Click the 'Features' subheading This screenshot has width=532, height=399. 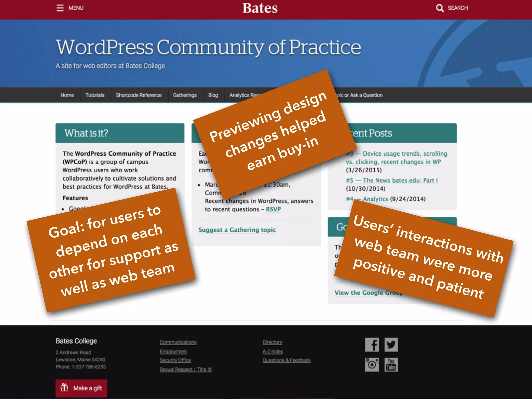[75, 198]
